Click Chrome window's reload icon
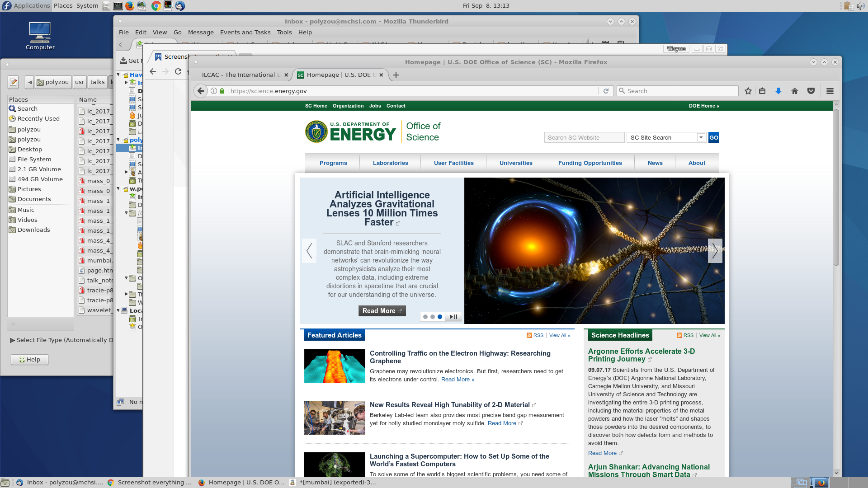 pos(178,71)
